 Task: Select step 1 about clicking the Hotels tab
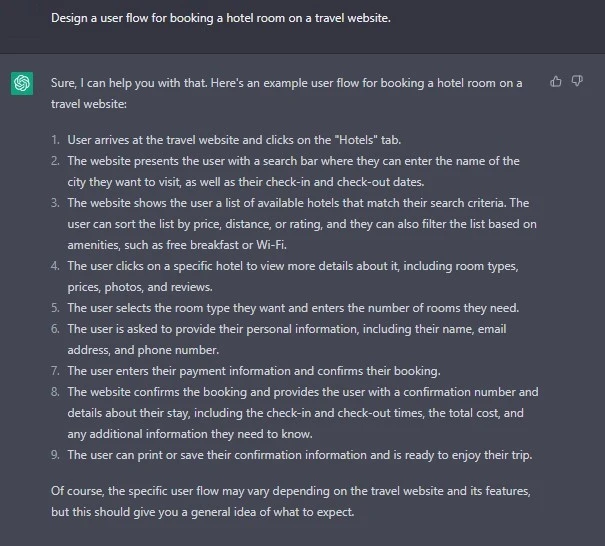click(234, 140)
